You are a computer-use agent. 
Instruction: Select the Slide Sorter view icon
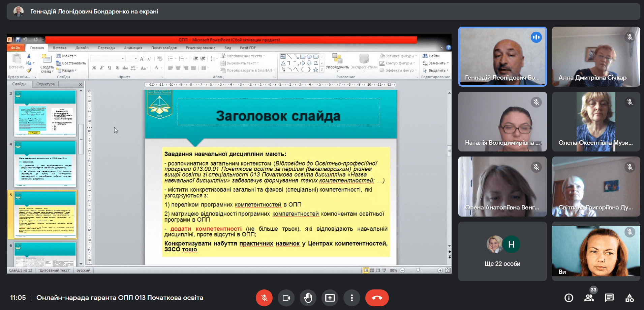tap(371, 270)
